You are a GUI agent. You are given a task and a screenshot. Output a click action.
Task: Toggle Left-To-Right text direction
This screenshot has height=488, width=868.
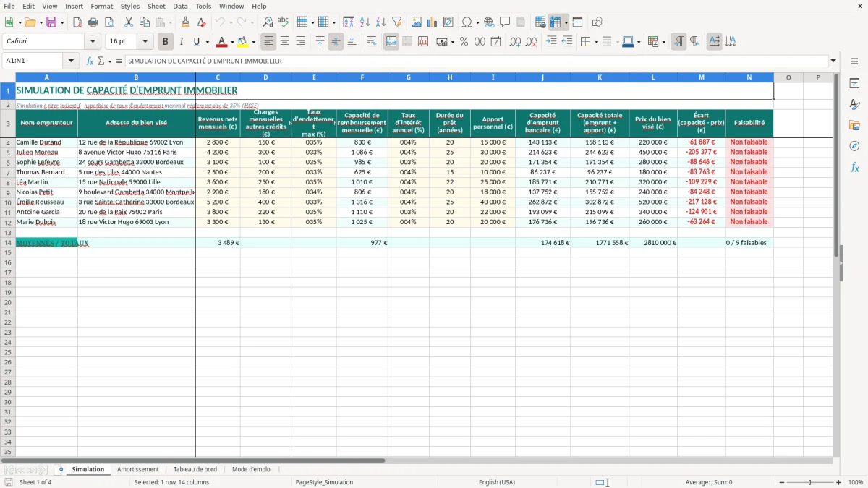point(678,42)
